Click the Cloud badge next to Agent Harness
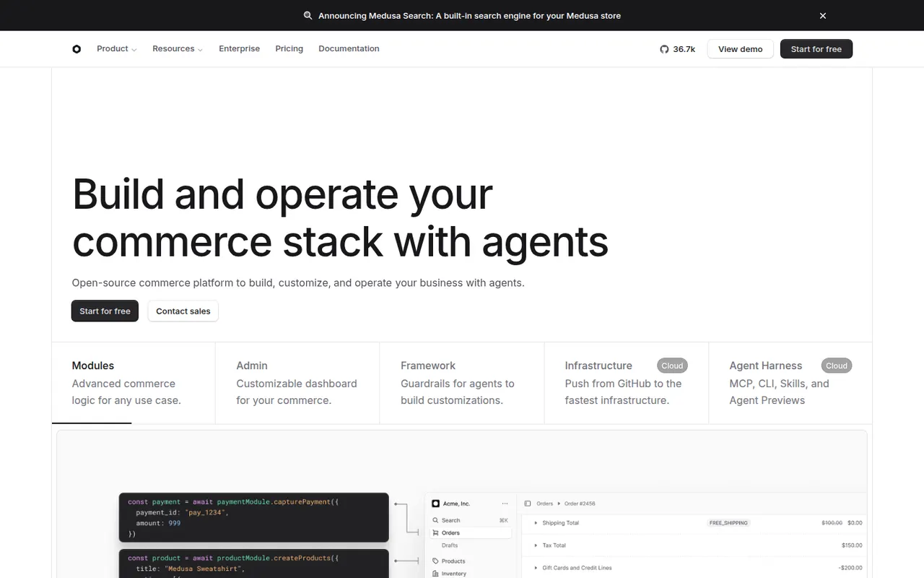 (x=837, y=366)
